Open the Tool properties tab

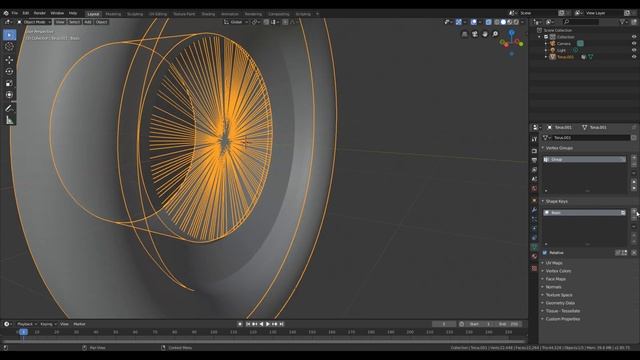(534, 139)
